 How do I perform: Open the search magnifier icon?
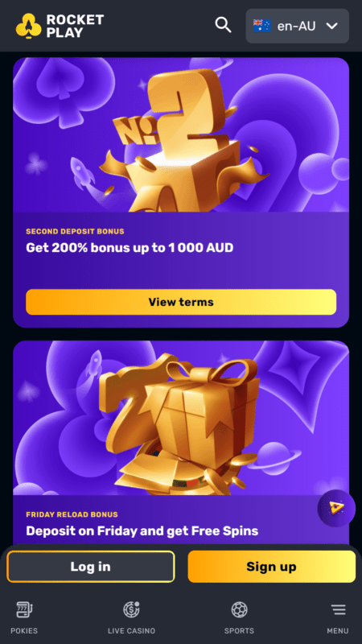click(x=224, y=26)
